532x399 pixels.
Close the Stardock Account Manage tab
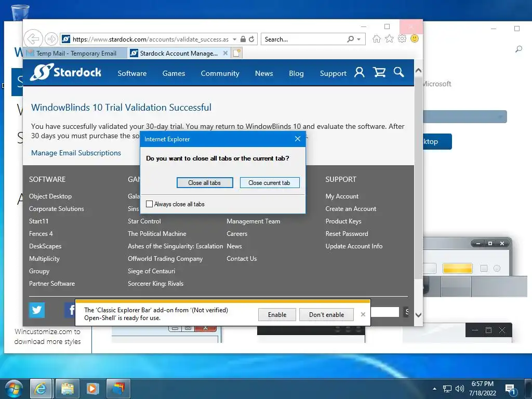(225, 53)
